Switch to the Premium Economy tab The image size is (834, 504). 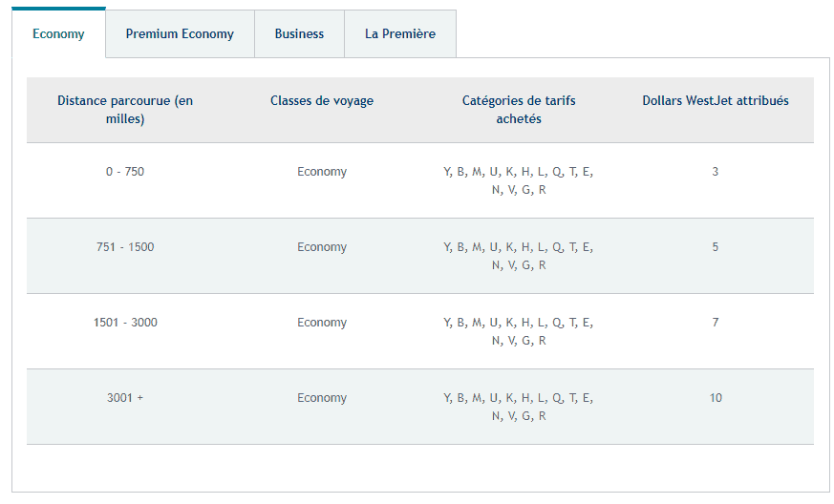(x=180, y=34)
